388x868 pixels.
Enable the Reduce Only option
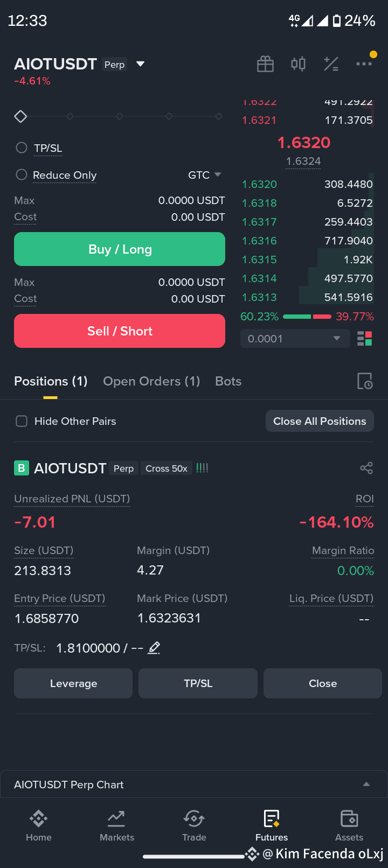22,174
